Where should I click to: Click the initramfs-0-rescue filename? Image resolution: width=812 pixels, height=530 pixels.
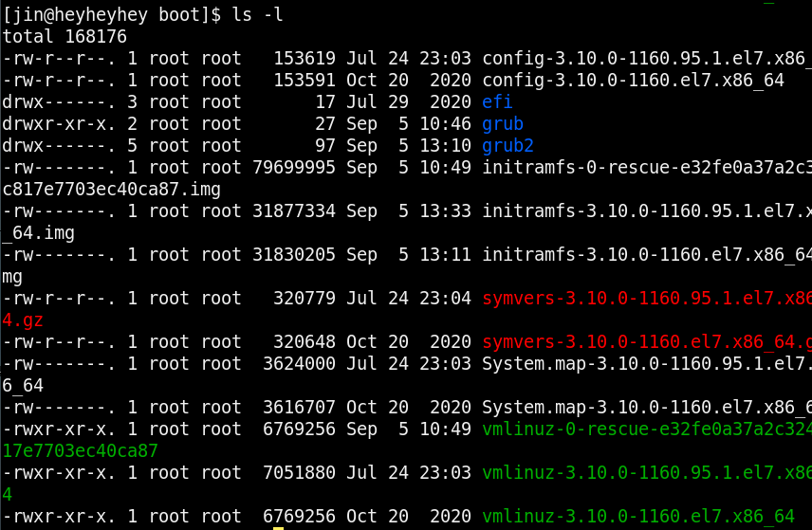pyautogui.click(x=647, y=167)
